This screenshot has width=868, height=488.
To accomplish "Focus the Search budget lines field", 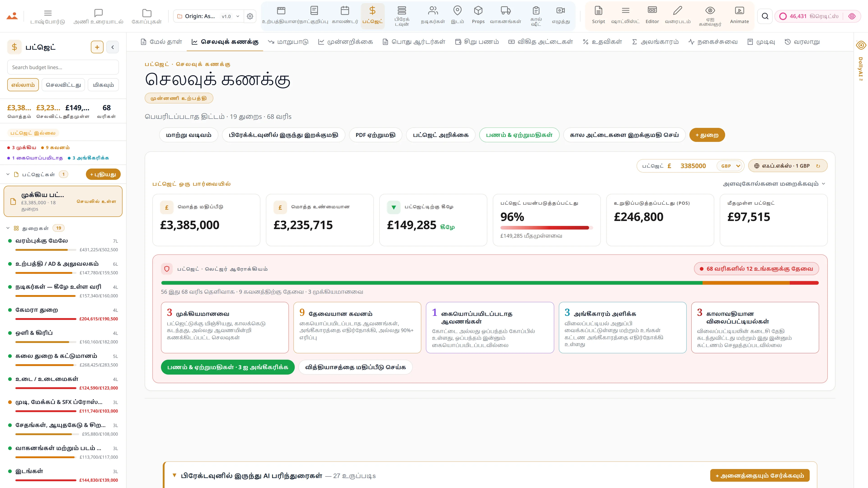I will click(63, 67).
